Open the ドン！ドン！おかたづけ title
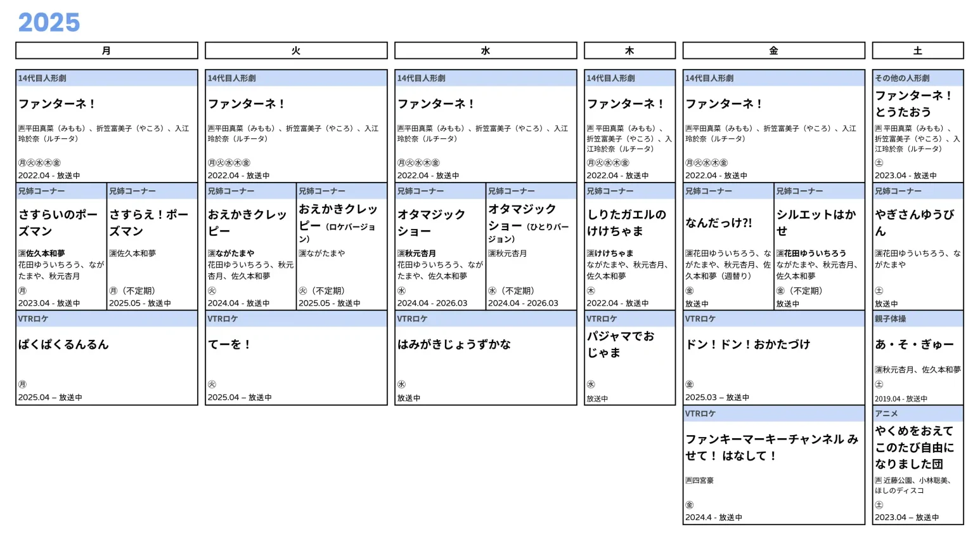Viewport: 980px width, 541px height. coord(747,344)
